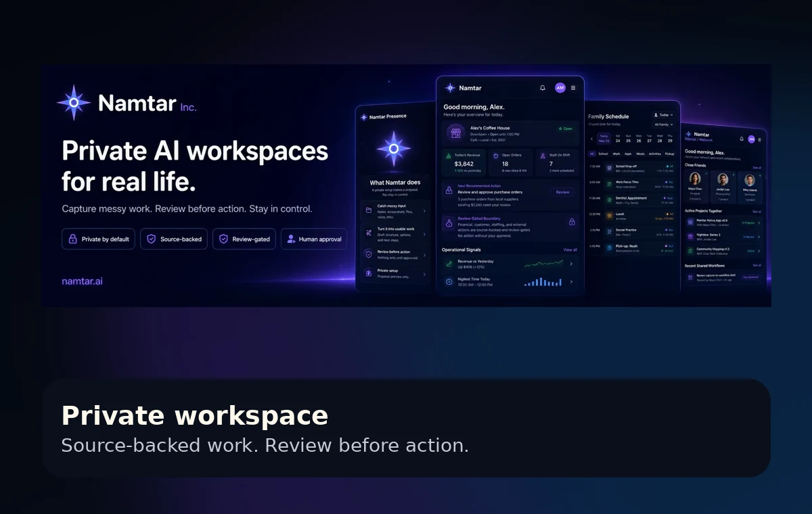Click the shield icon beside Review before action
This screenshot has width=812, height=514.
click(x=369, y=254)
